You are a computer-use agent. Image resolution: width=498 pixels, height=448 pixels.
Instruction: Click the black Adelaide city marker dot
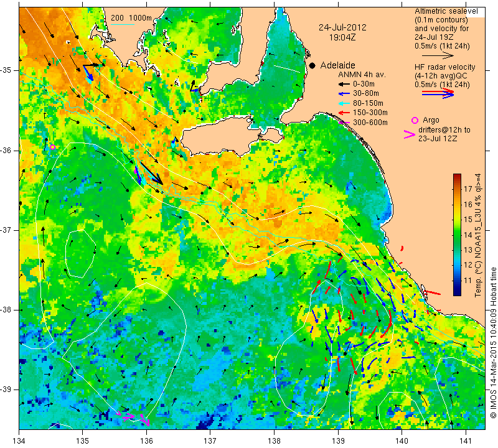pos(312,65)
